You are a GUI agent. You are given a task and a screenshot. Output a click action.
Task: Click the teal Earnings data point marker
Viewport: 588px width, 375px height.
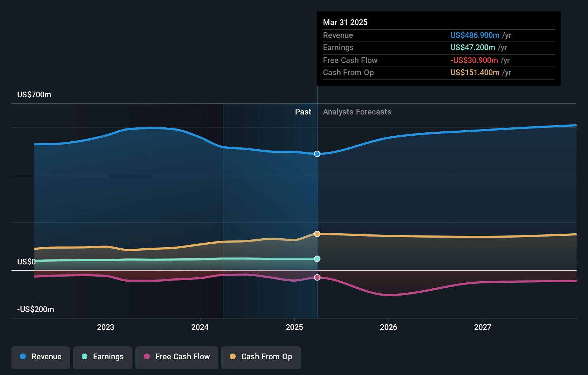pyautogui.click(x=317, y=259)
